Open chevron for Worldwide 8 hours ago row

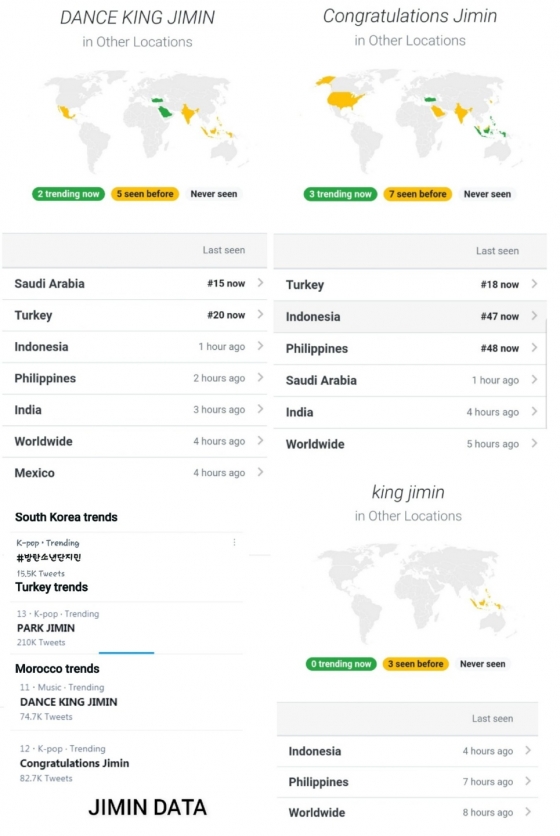point(528,811)
